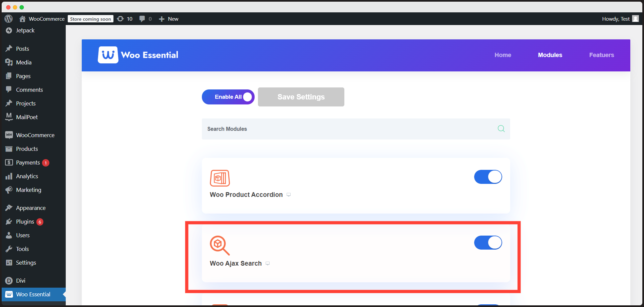Screen dimensions: 644x307
Task: Click the Divi D icon
Action: point(9,281)
